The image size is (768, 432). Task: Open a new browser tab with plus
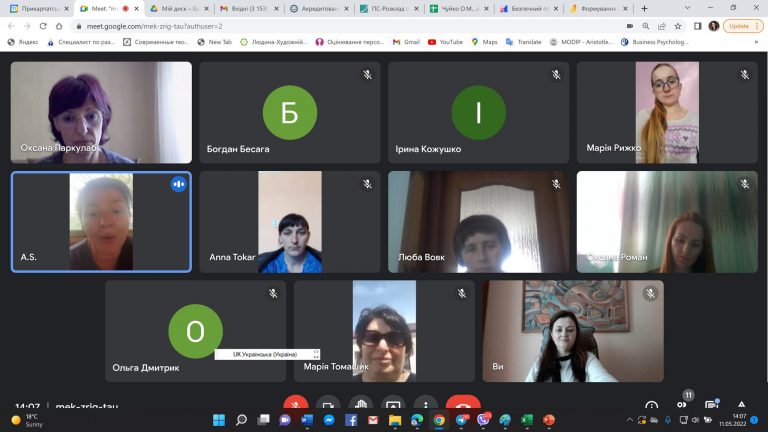click(x=644, y=8)
